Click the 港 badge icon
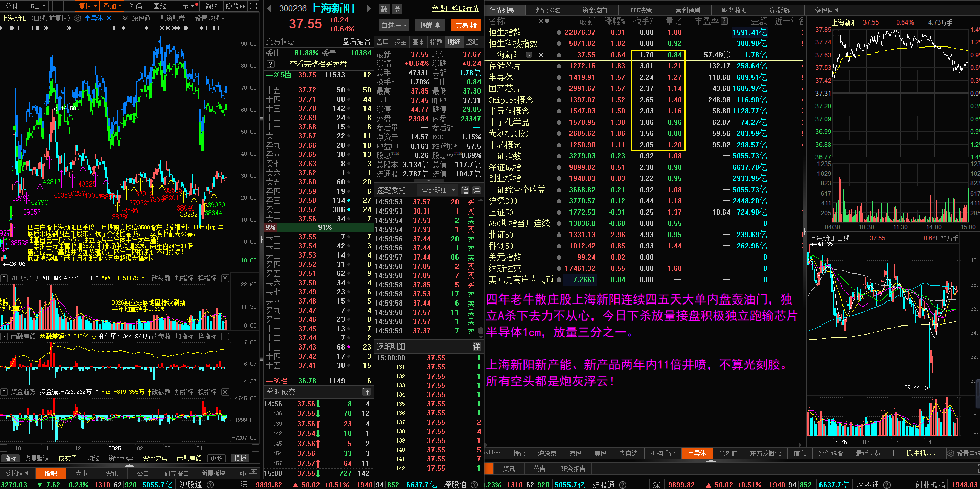 coord(397,9)
